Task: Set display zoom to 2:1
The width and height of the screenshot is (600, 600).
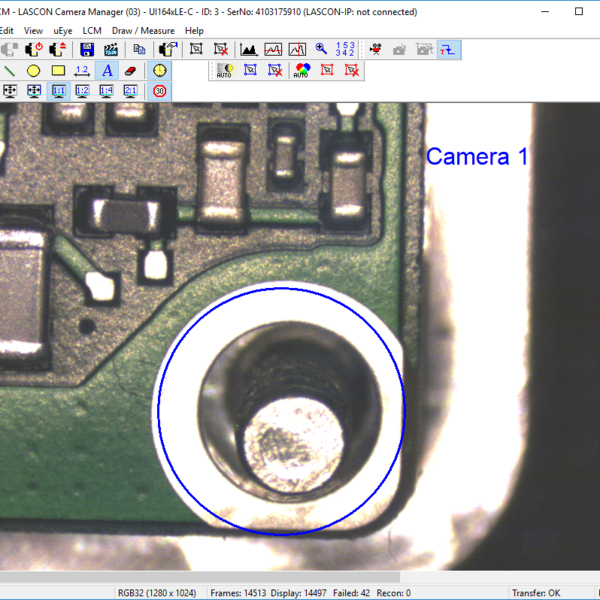Action: [x=130, y=91]
